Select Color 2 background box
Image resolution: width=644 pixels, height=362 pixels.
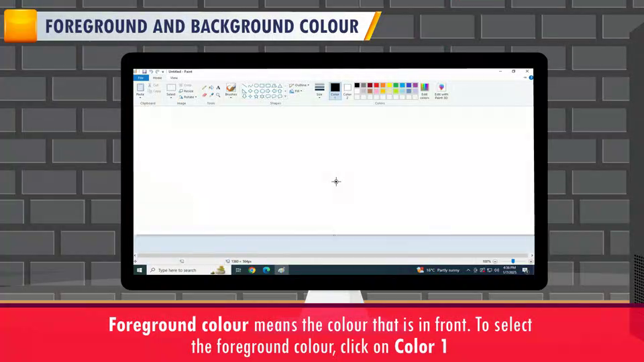[x=347, y=90]
